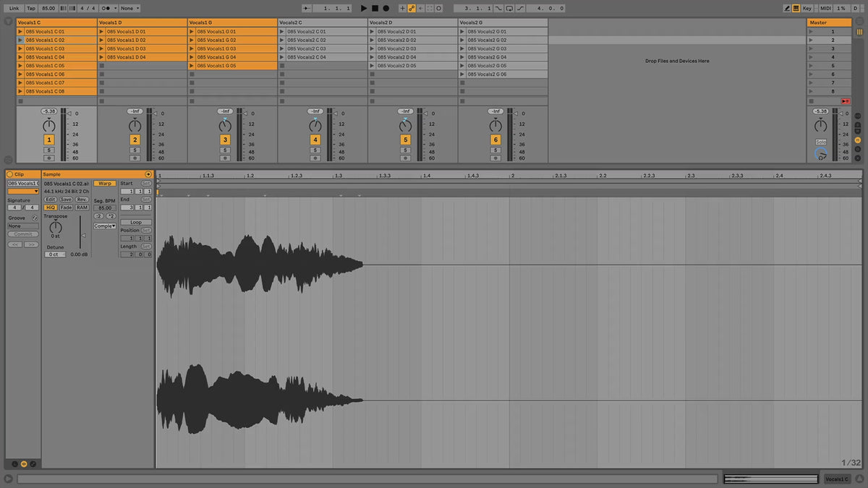
Task: Click the track 1 volume fader handle
Action: tap(62, 114)
